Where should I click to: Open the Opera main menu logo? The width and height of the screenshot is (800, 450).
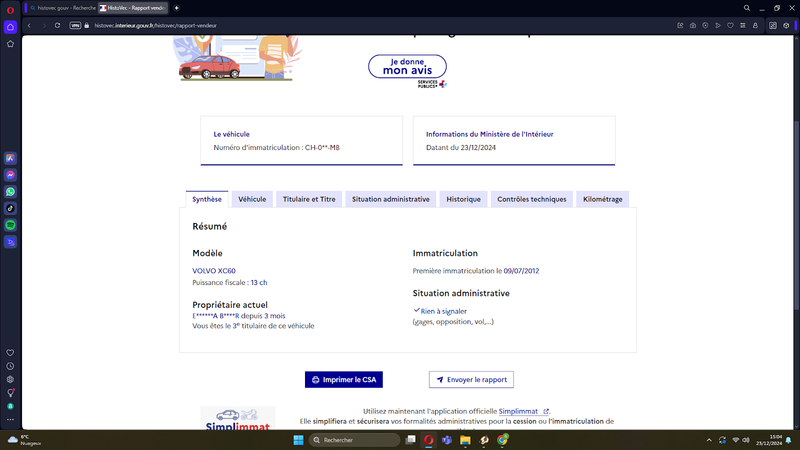click(10, 9)
